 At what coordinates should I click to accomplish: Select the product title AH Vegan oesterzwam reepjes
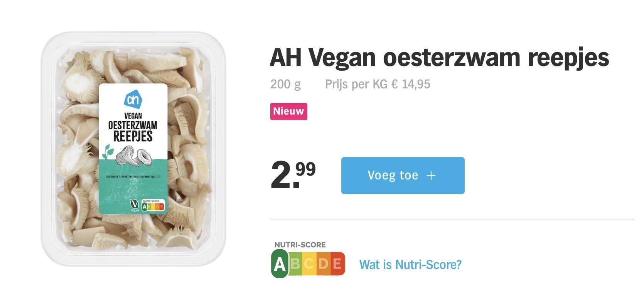439,58
